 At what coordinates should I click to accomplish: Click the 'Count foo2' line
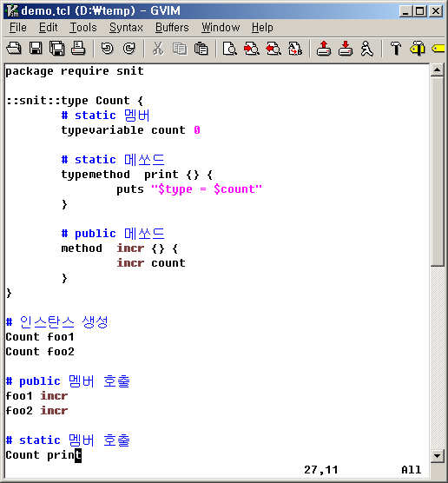(40, 352)
